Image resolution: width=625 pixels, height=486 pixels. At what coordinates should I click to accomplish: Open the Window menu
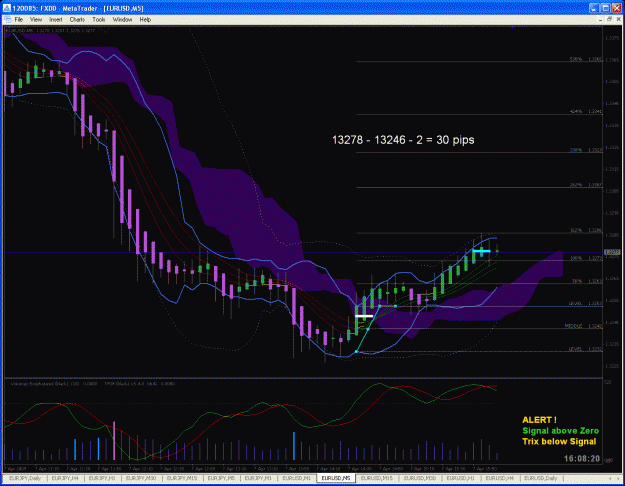point(122,20)
